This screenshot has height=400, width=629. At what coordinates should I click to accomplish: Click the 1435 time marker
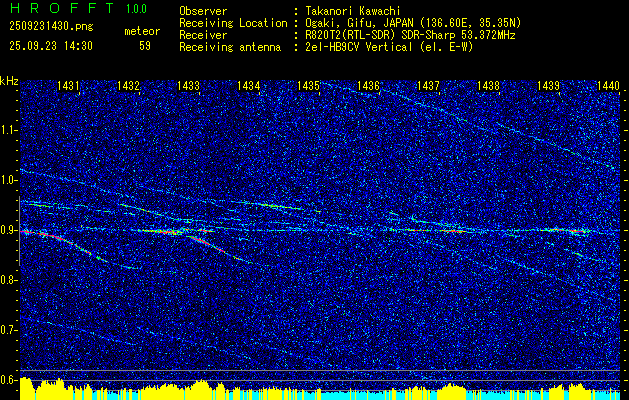click(308, 85)
